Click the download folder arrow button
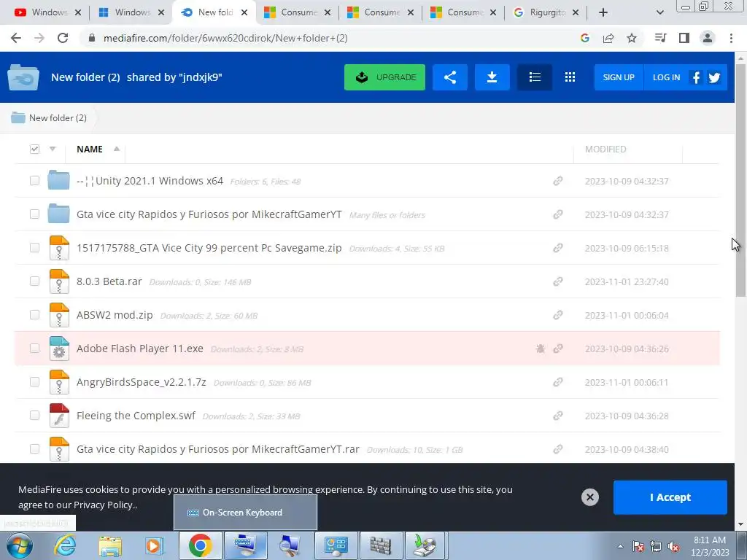747x560 pixels. click(x=492, y=77)
